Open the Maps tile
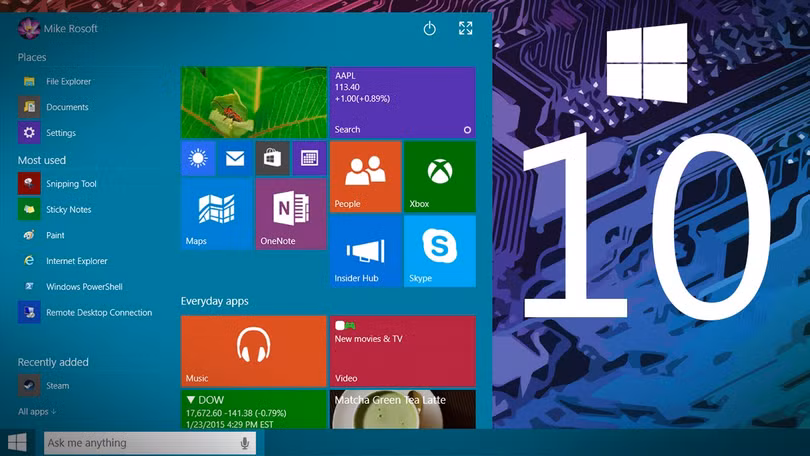This screenshot has width=810, height=456. click(x=216, y=214)
